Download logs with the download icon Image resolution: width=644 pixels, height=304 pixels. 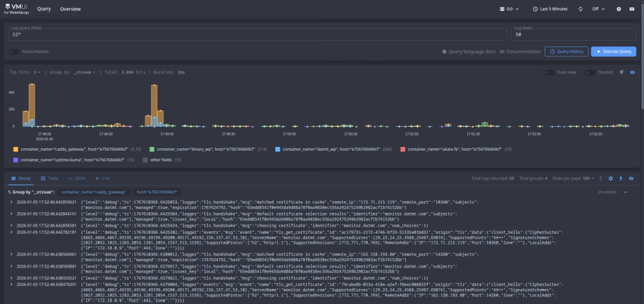pyautogui.click(x=621, y=178)
